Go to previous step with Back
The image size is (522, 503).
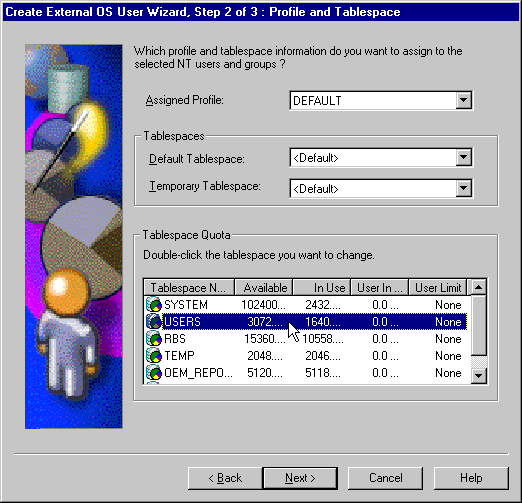(x=225, y=478)
